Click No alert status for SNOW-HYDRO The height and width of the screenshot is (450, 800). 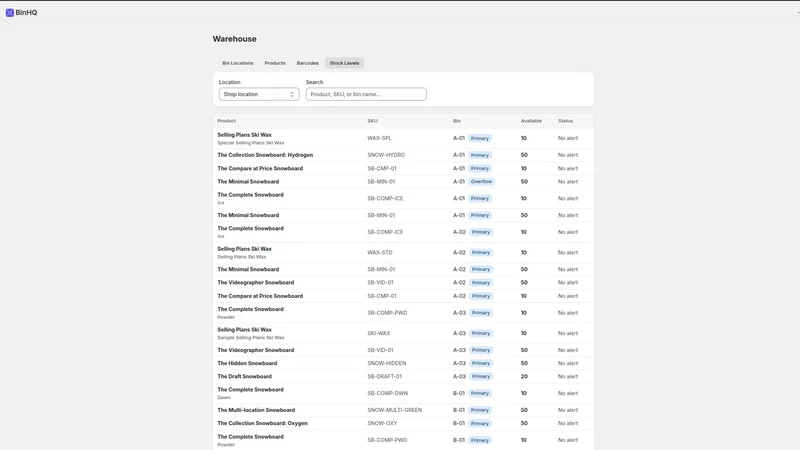point(567,155)
